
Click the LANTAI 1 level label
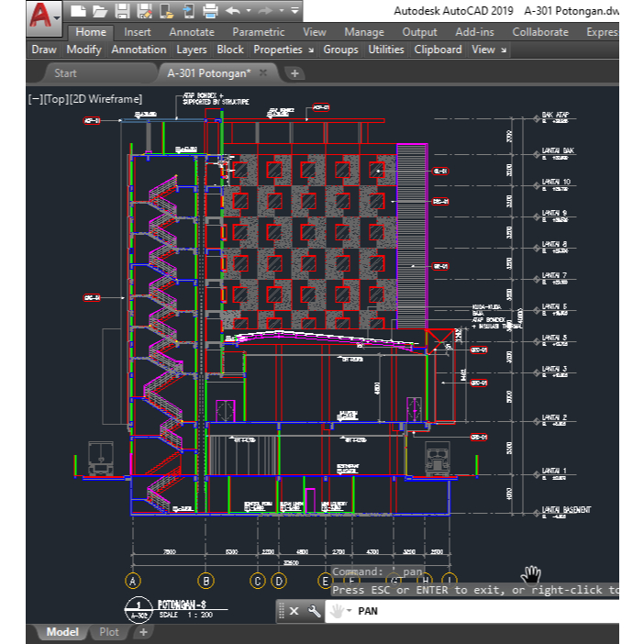point(554,471)
